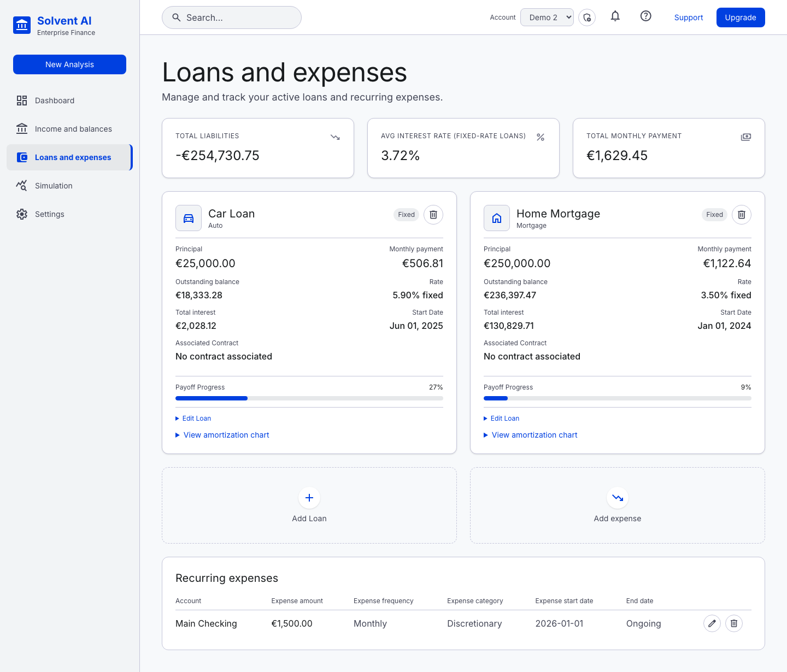
Task: Focus the Search input field
Action: (232, 17)
